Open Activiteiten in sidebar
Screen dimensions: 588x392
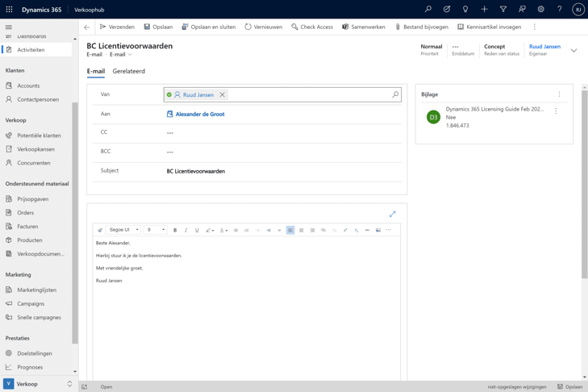pyautogui.click(x=37, y=49)
